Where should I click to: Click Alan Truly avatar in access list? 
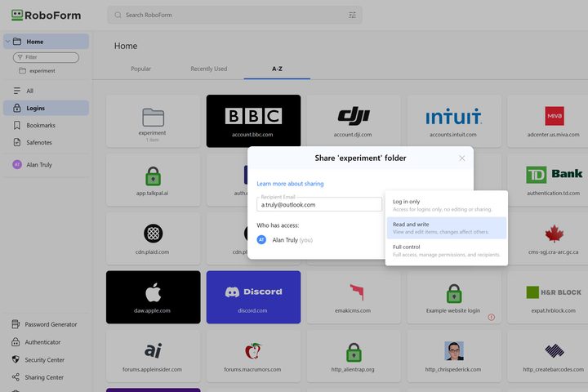coord(261,240)
